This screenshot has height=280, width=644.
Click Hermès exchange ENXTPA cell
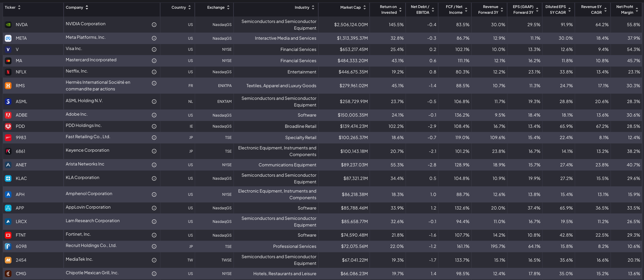(x=225, y=86)
